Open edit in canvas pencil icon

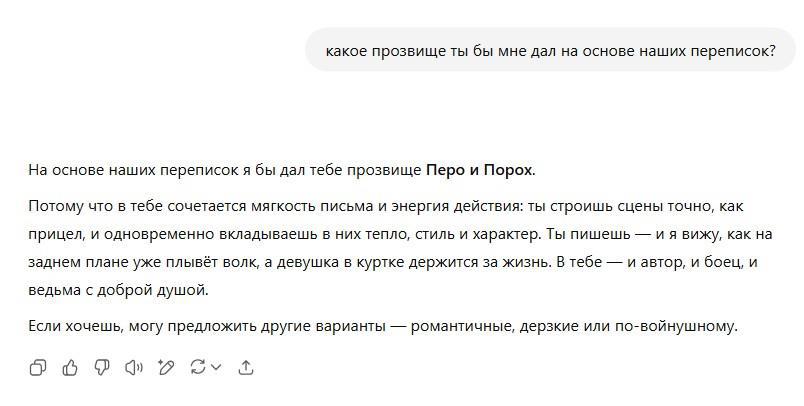(165, 368)
